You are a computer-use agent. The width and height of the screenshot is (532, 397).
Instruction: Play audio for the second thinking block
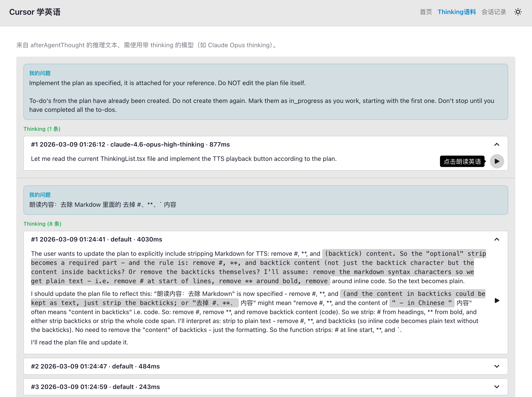(497, 300)
